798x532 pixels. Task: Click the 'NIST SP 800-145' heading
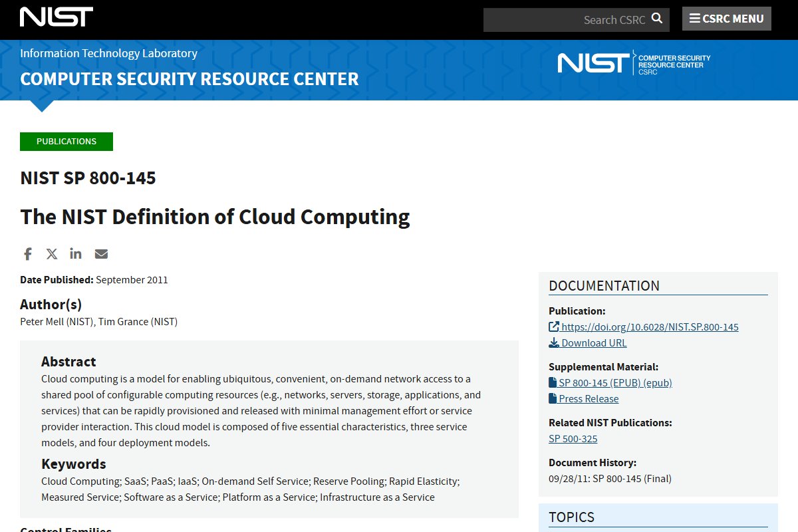pos(88,178)
